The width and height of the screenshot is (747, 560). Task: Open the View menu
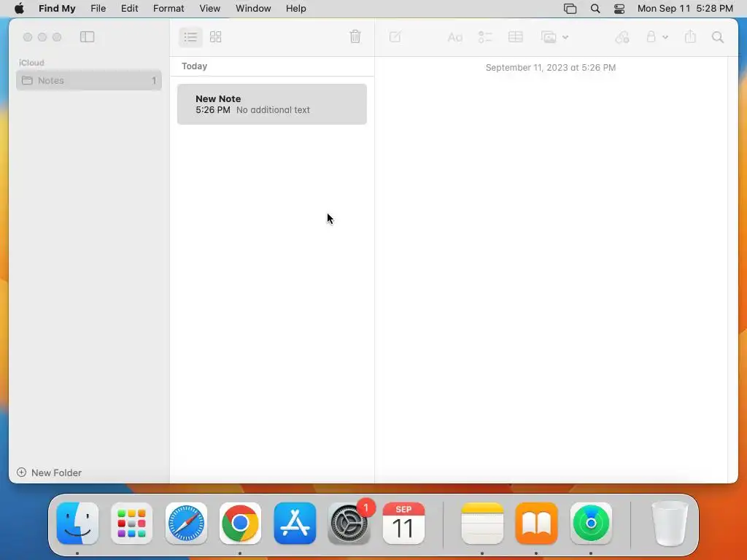tap(209, 9)
